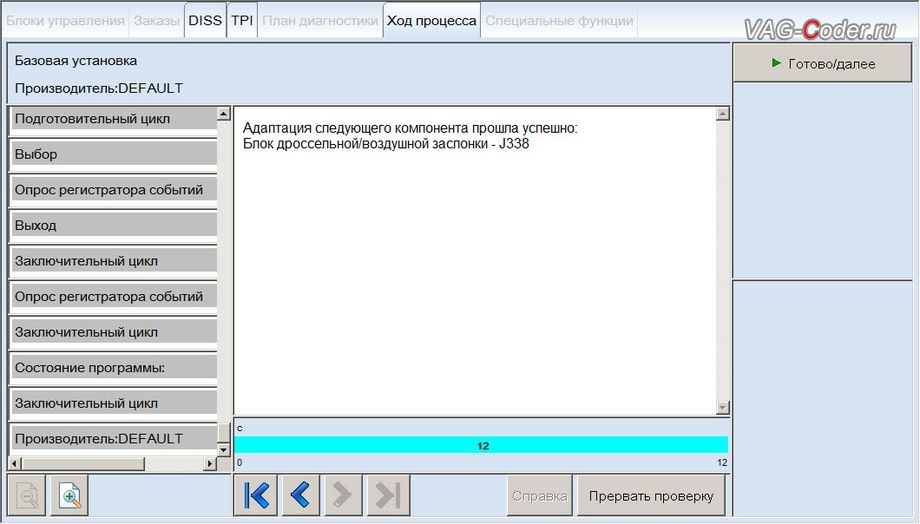Click the zoom out magnifier icon

[x=27, y=496]
